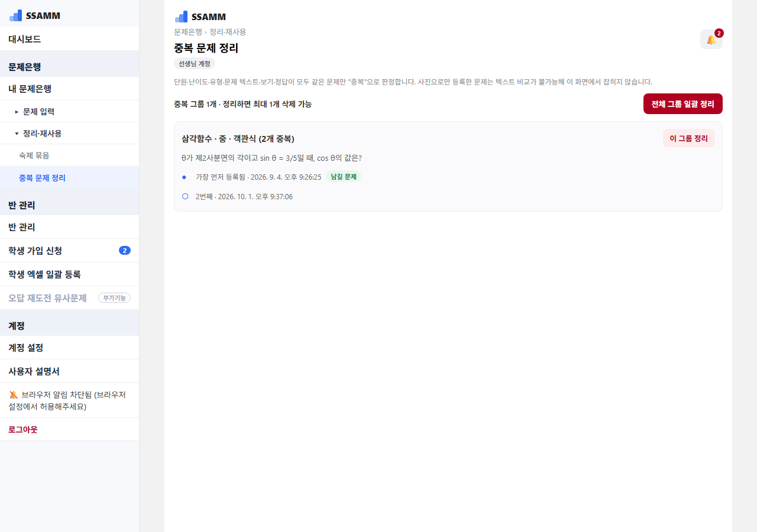Screen dimensions: 757x532
Task: Click 문제은행 breadcrumb link
Action: (188, 32)
